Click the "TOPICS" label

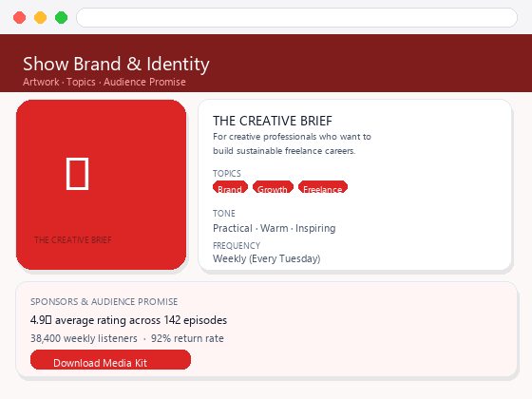coord(227,173)
